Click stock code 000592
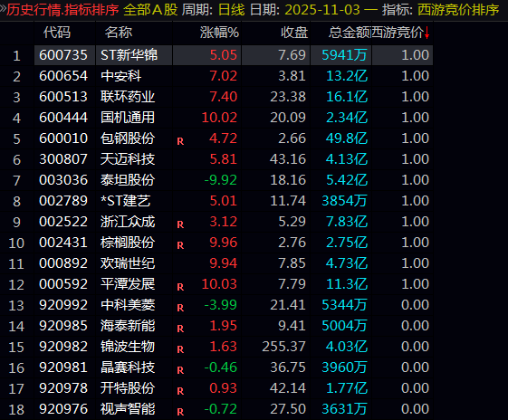Screen dimensions: 508x420 (x=63, y=284)
